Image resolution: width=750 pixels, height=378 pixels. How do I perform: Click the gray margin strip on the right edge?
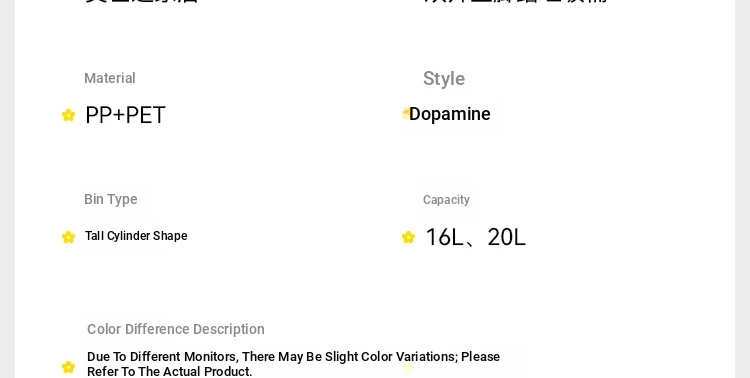742,189
